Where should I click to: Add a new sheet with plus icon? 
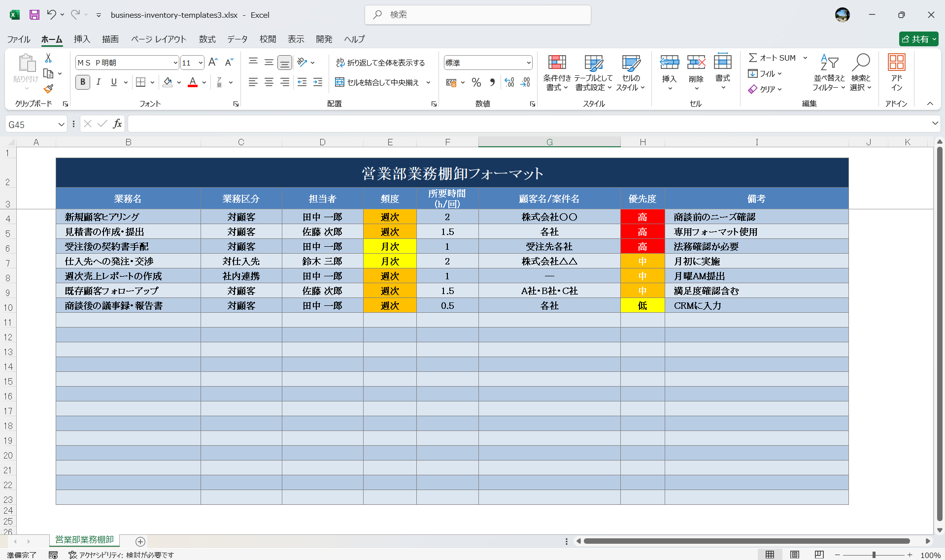140,542
